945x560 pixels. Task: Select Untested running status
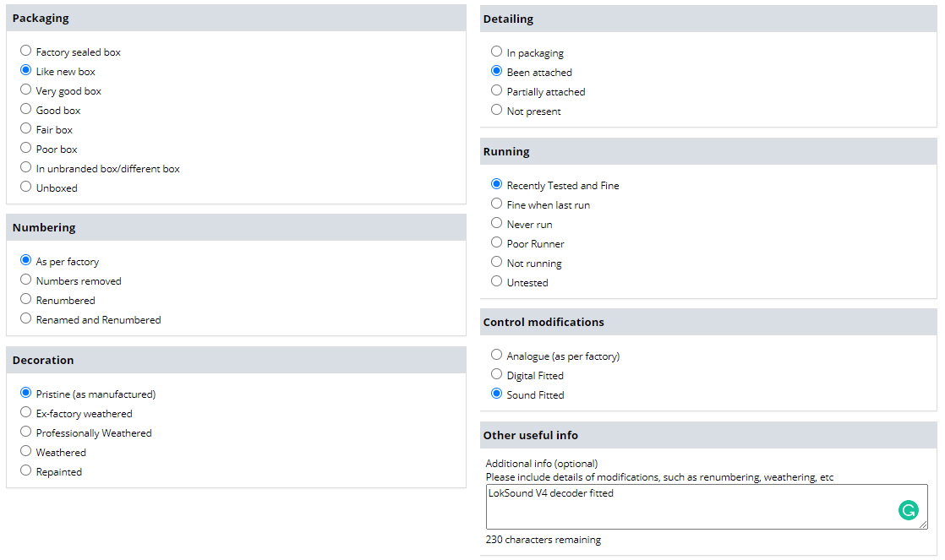point(497,282)
